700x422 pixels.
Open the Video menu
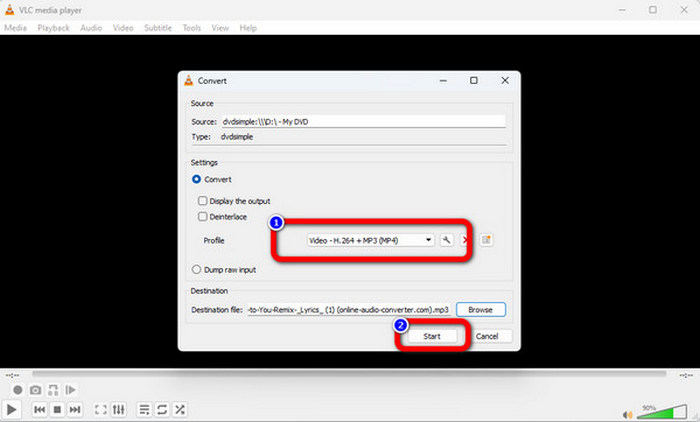[123, 28]
